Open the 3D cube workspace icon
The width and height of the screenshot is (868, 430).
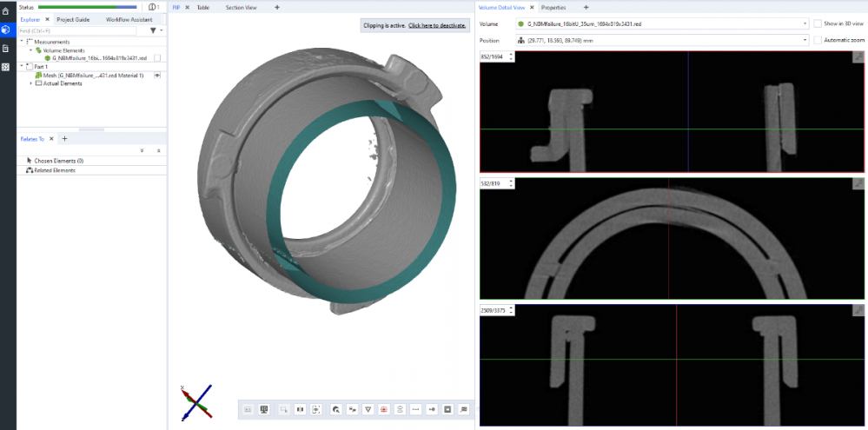tap(7, 29)
